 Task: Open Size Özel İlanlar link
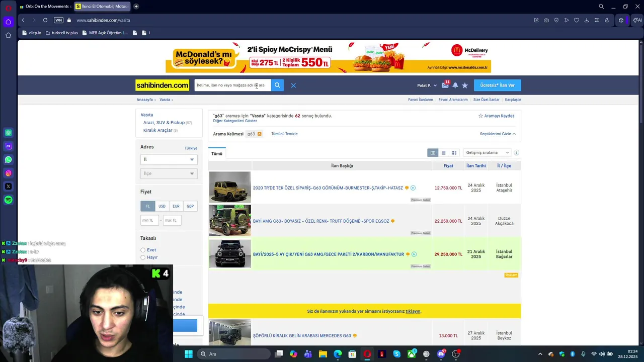tap(487, 100)
